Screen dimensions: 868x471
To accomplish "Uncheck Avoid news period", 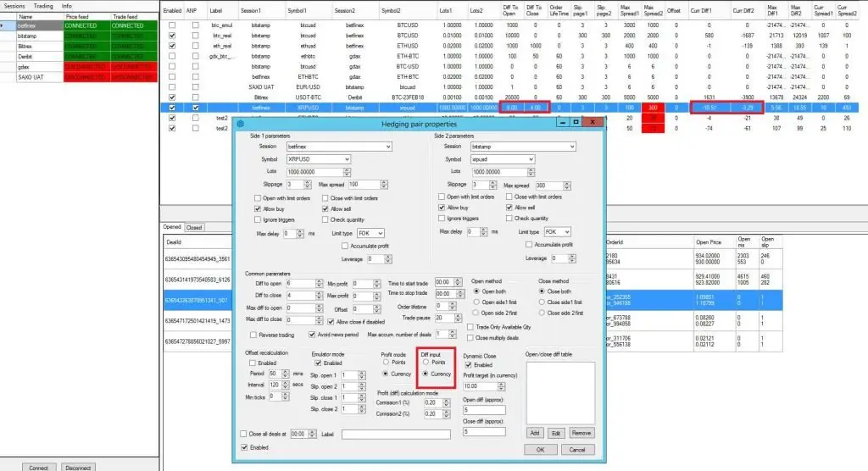I will pyautogui.click(x=312, y=335).
